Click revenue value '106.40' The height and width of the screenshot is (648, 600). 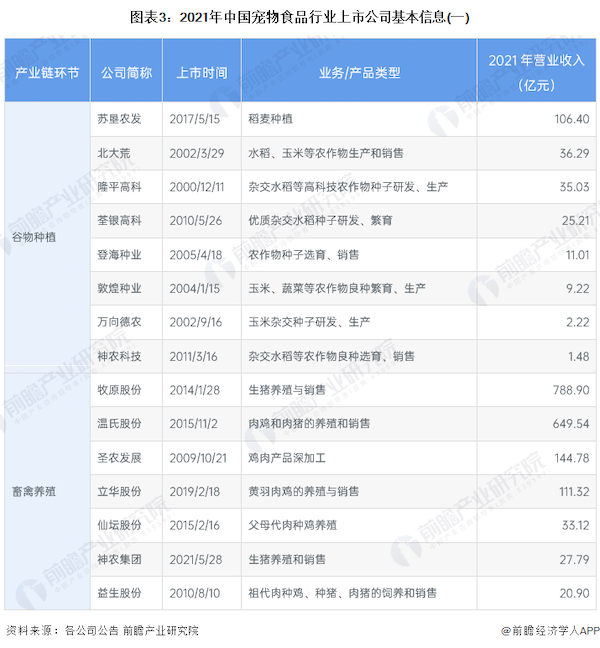pos(572,119)
